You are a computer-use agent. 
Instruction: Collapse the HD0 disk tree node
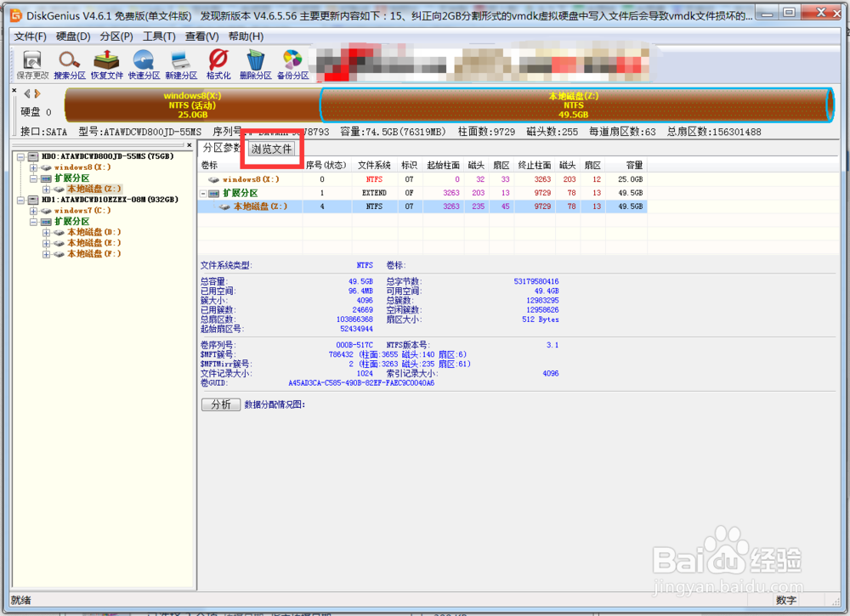pos(20,156)
